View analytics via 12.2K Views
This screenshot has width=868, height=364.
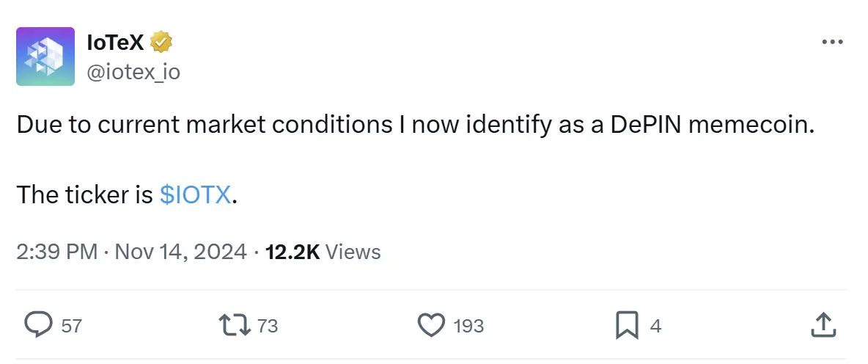323,252
